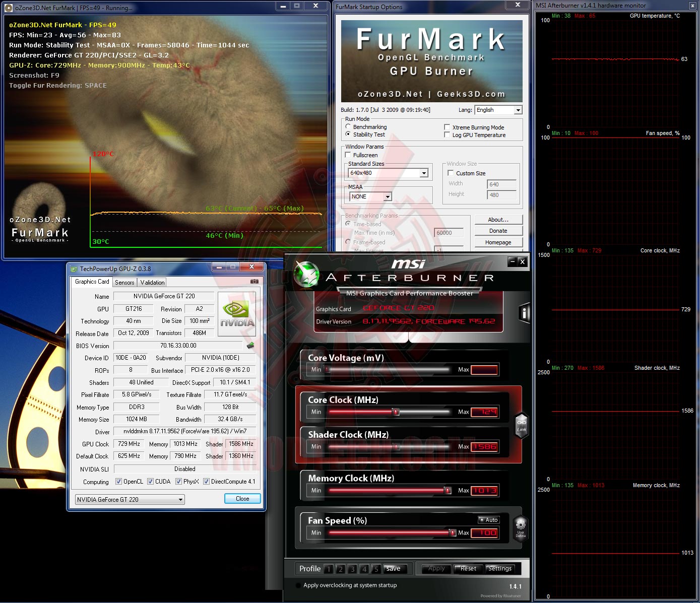This screenshot has height=603, width=700.
Task: Click the custom Height field showing 480
Action: 501,195
